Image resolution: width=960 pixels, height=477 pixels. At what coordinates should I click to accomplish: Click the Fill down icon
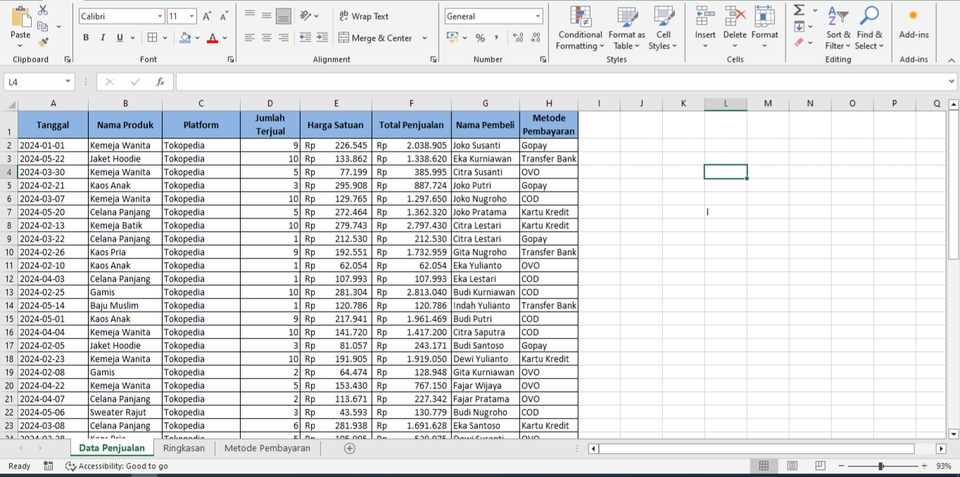799,26
